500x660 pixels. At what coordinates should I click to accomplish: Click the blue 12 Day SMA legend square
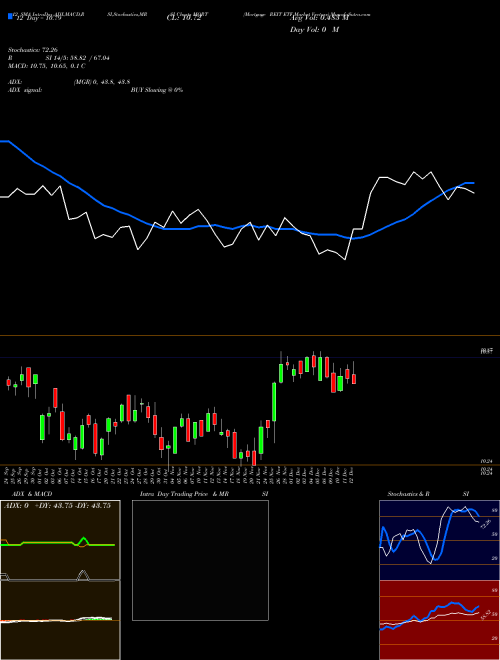(x=10, y=16)
